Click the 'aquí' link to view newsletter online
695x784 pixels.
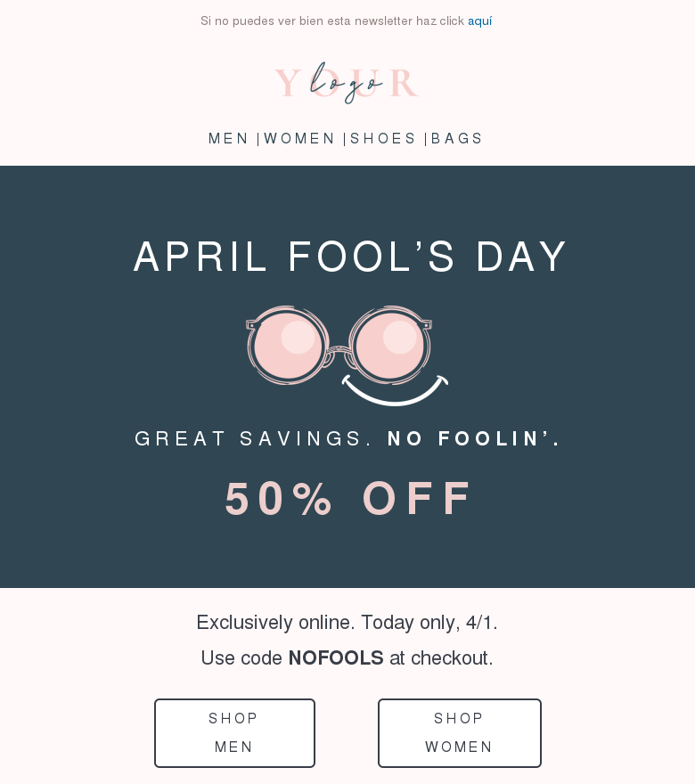(480, 20)
